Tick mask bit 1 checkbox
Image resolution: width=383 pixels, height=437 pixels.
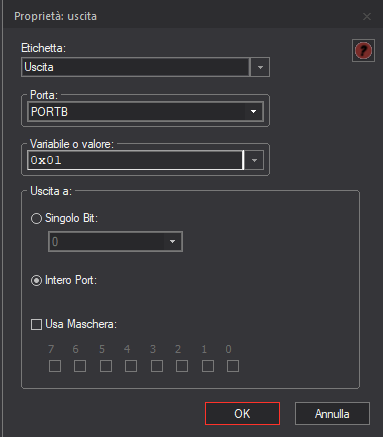[x=208, y=366]
